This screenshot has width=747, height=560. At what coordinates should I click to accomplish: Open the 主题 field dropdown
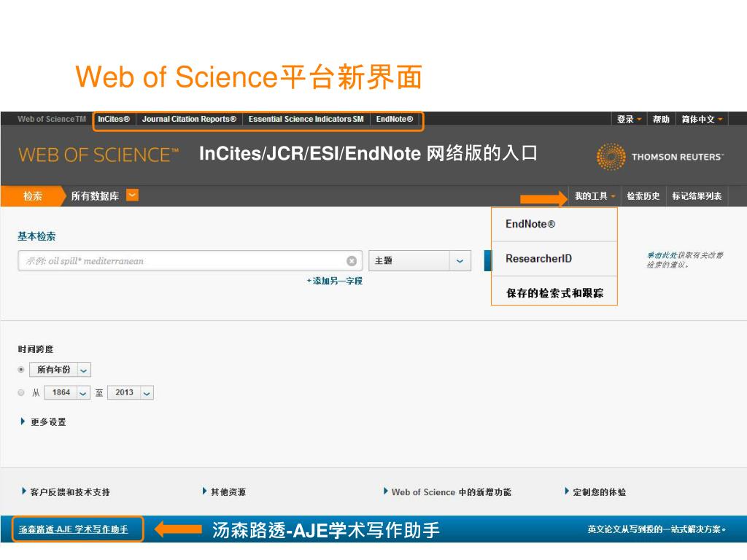(x=419, y=261)
